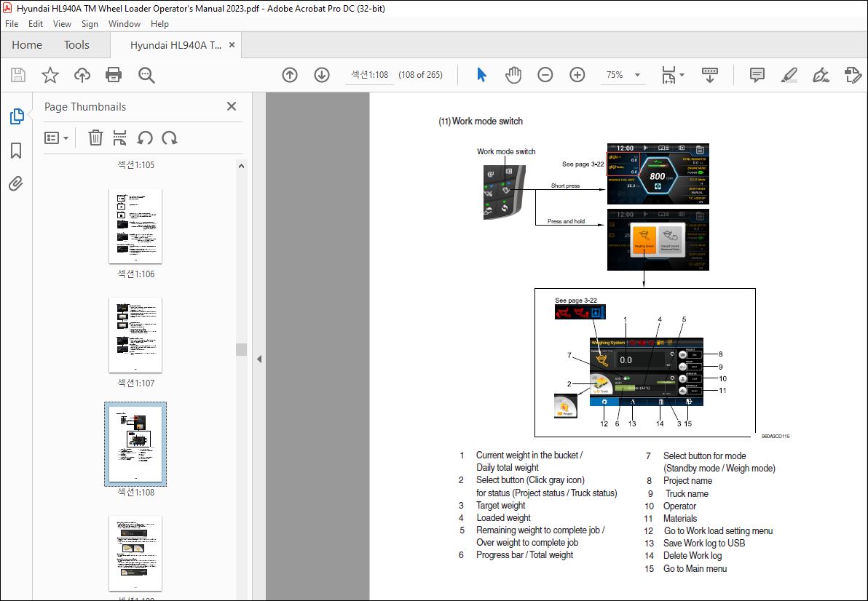This screenshot has width=868, height=601.
Task: Go to next page arrow
Action: coord(322,75)
